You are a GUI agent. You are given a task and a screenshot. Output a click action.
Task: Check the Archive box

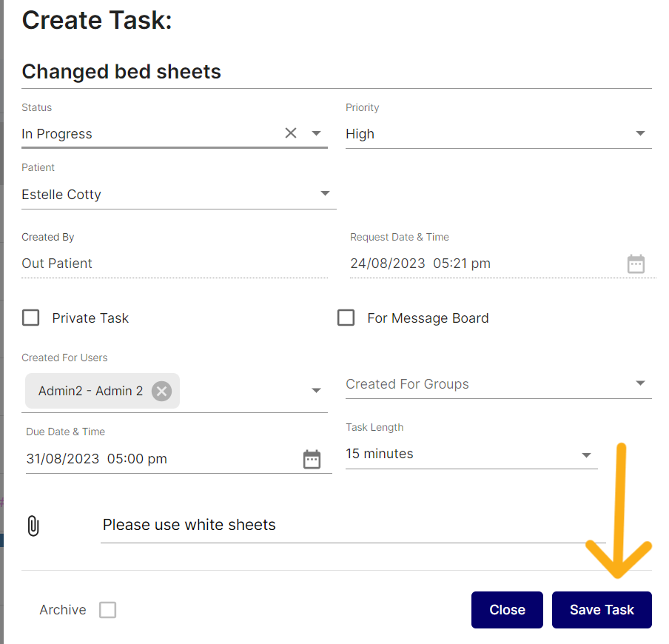pyautogui.click(x=108, y=610)
